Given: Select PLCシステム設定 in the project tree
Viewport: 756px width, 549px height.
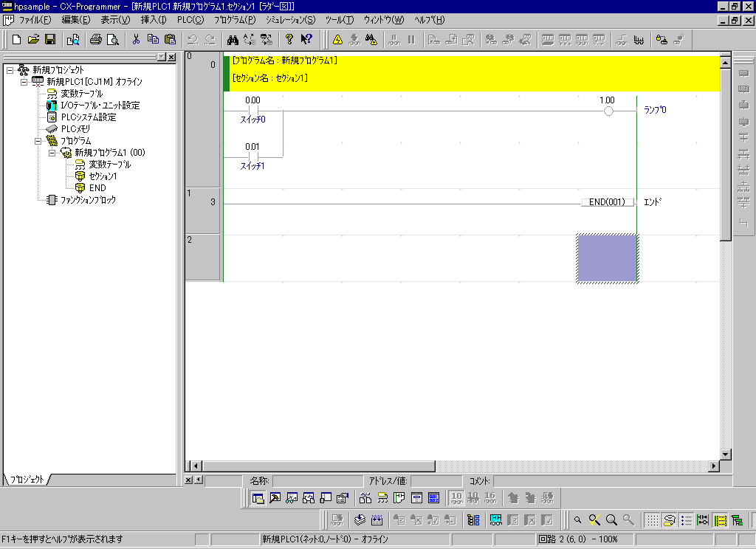Looking at the screenshot, I should click(89, 117).
